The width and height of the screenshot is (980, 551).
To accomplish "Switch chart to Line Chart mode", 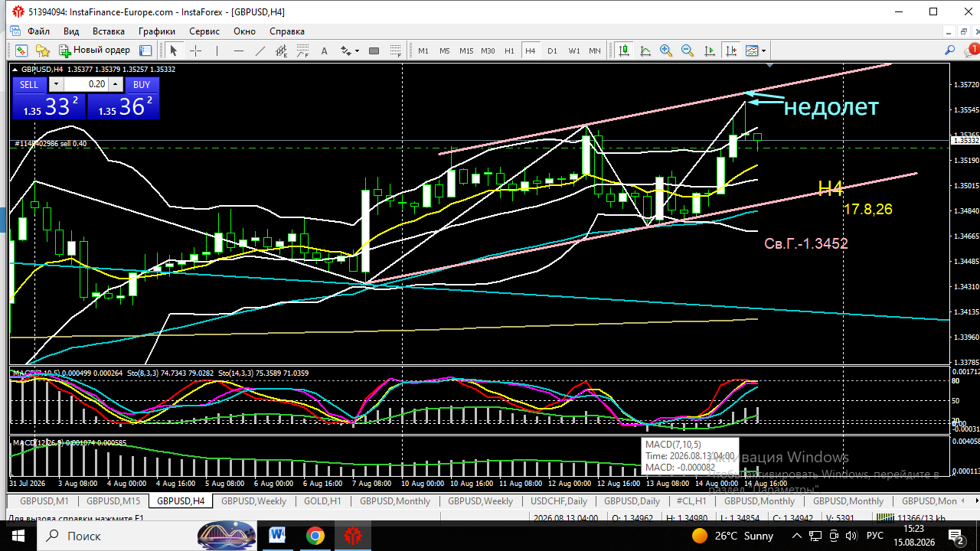I will tap(645, 51).
